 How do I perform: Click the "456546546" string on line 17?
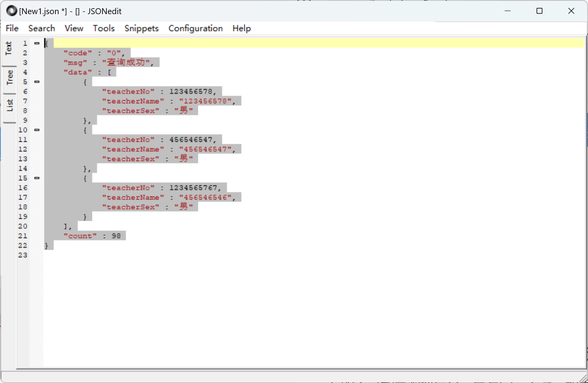[x=205, y=198]
